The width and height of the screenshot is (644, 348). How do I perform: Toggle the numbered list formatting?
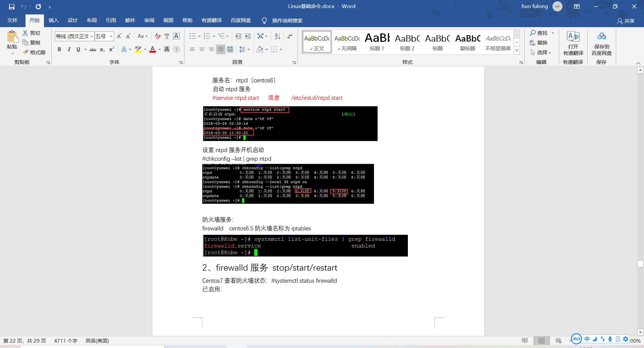(207, 36)
